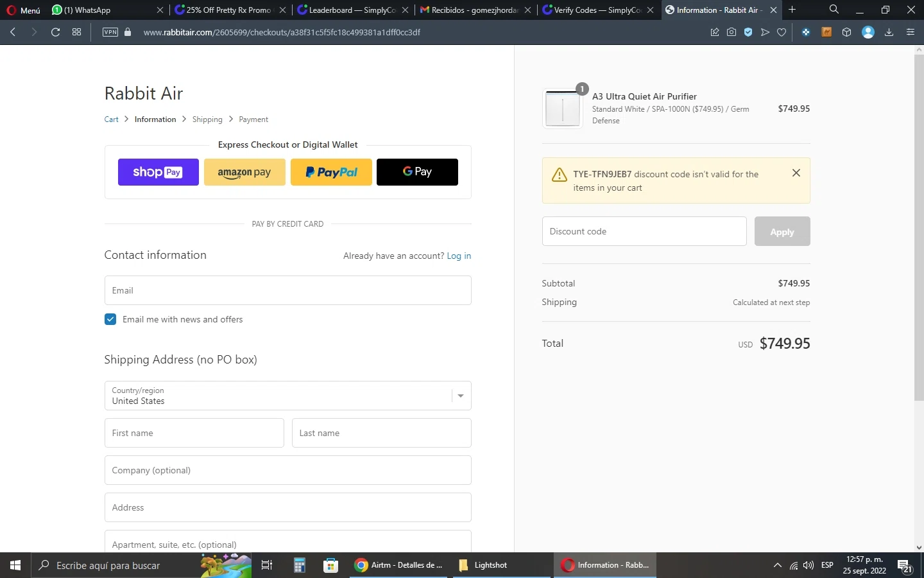Click the ad blocker shield icon
924x578 pixels.
[748, 32]
